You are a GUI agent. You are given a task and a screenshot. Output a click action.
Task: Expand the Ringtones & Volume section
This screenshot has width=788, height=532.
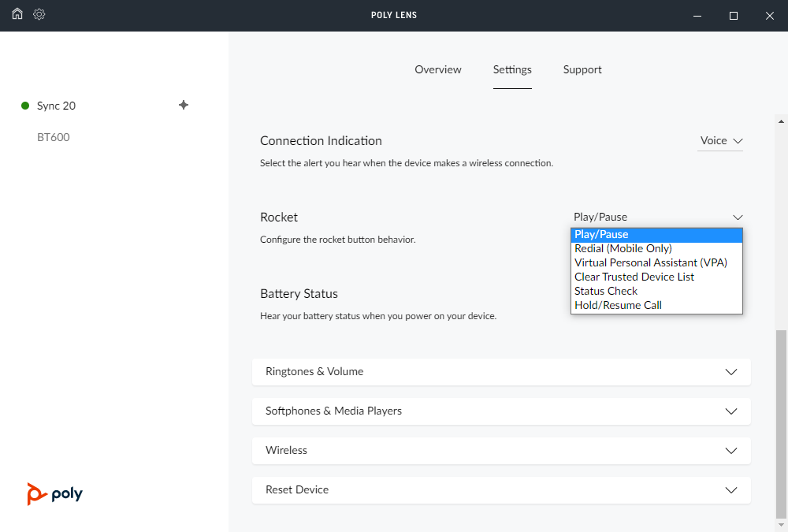tap(501, 372)
